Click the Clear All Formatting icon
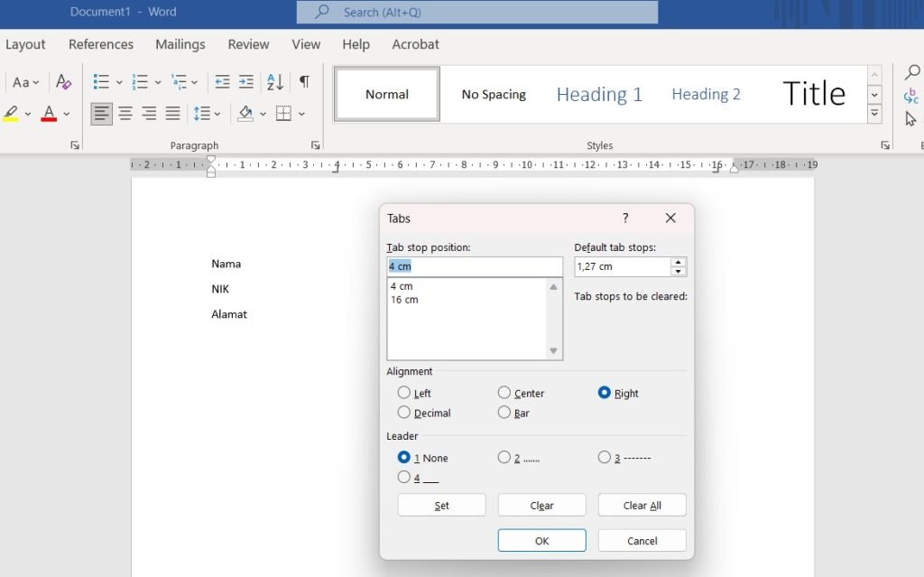The height and width of the screenshot is (577, 924). (x=63, y=82)
